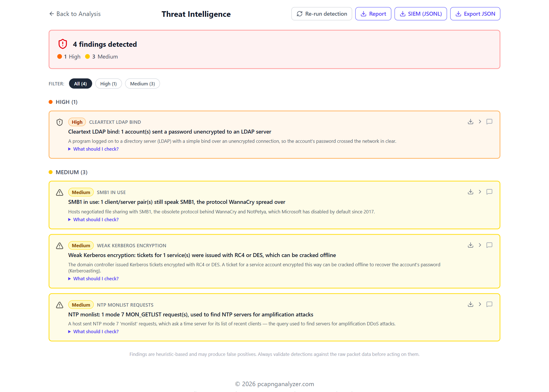Expand 'What should I check?' under SMB1 finding
The width and height of the screenshot is (549, 392).
point(93,220)
